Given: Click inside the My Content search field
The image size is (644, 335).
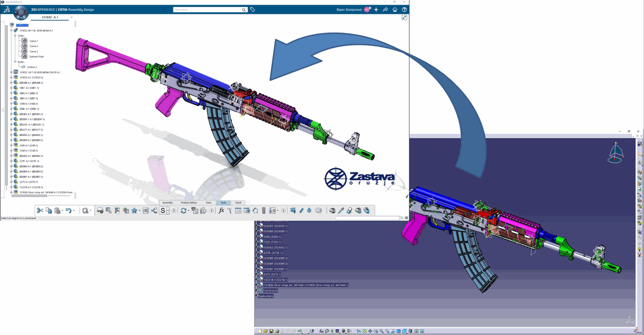Looking at the screenshot, I should [x=210, y=10].
